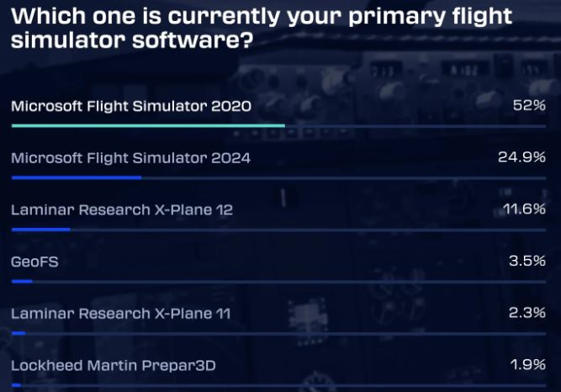The height and width of the screenshot is (392, 561).
Task: Click the teal Flight Simulator 2020 progress bar
Action: point(148,125)
